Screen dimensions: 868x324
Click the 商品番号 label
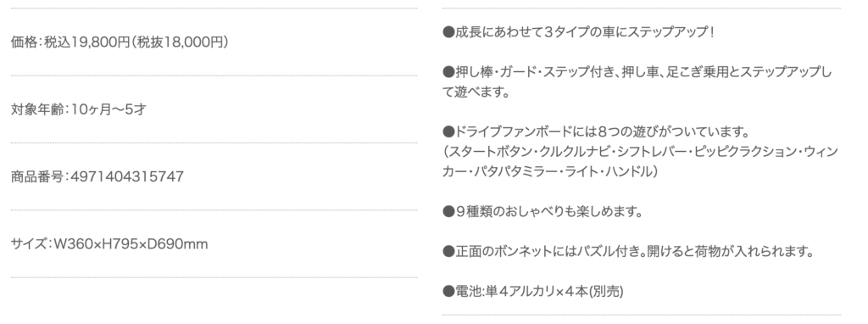click(37, 177)
